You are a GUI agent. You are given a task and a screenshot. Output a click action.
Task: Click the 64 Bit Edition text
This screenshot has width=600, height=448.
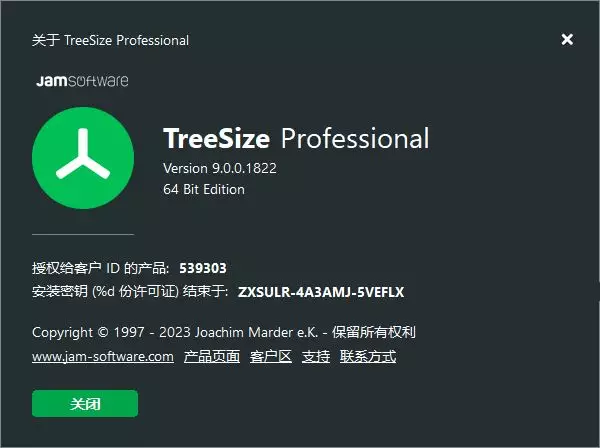(x=204, y=189)
